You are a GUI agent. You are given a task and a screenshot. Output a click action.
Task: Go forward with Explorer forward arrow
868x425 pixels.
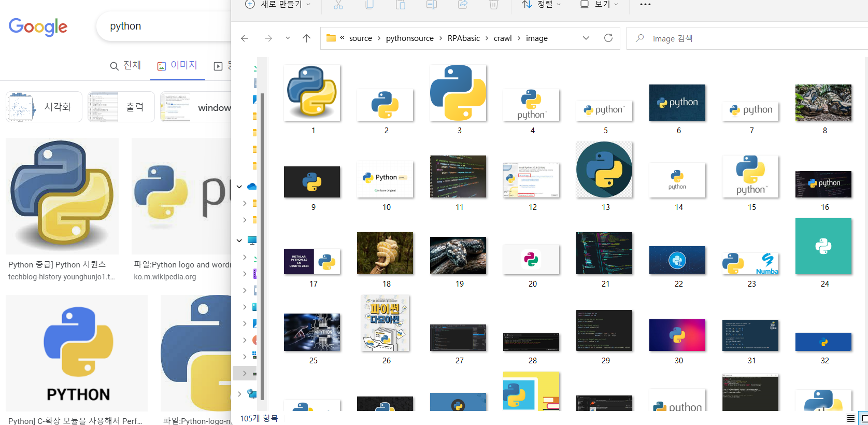(x=268, y=38)
